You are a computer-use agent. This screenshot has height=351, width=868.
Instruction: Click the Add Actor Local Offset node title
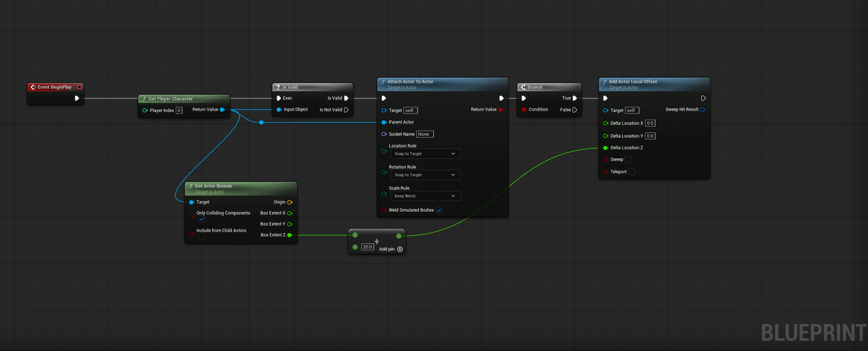(633, 81)
